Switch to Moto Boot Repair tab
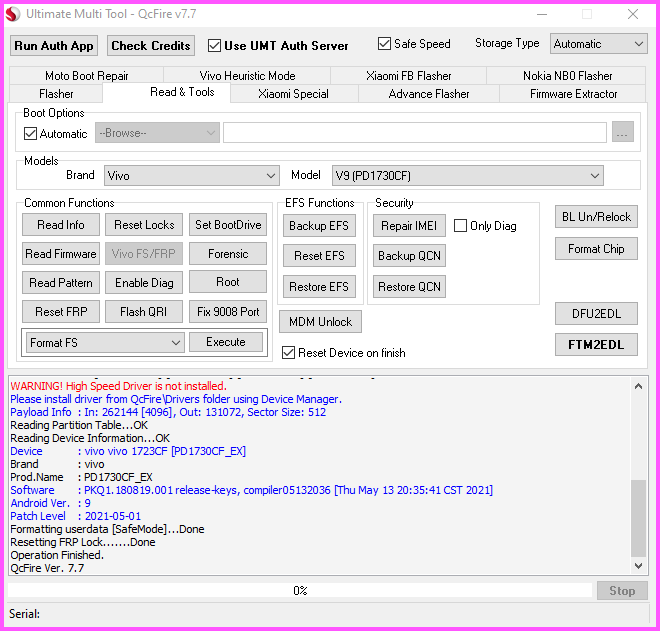Image resolution: width=660 pixels, height=631 pixels. (x=87, y=76)
